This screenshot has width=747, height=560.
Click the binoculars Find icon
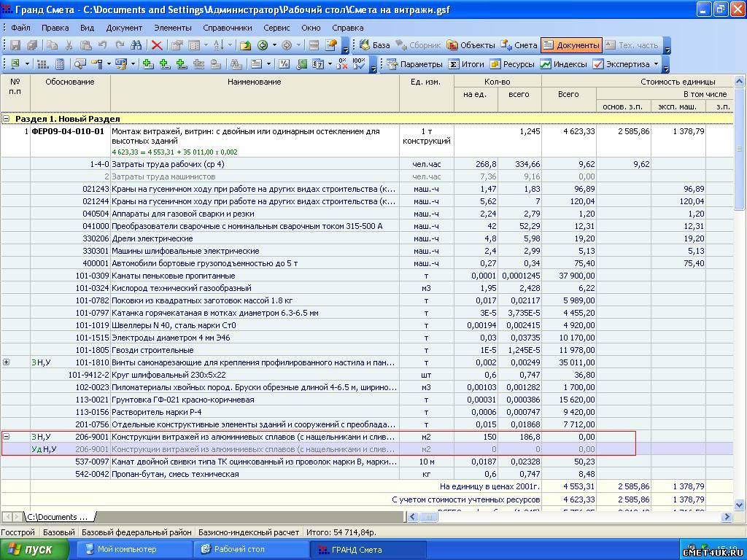tap(136, 45)
